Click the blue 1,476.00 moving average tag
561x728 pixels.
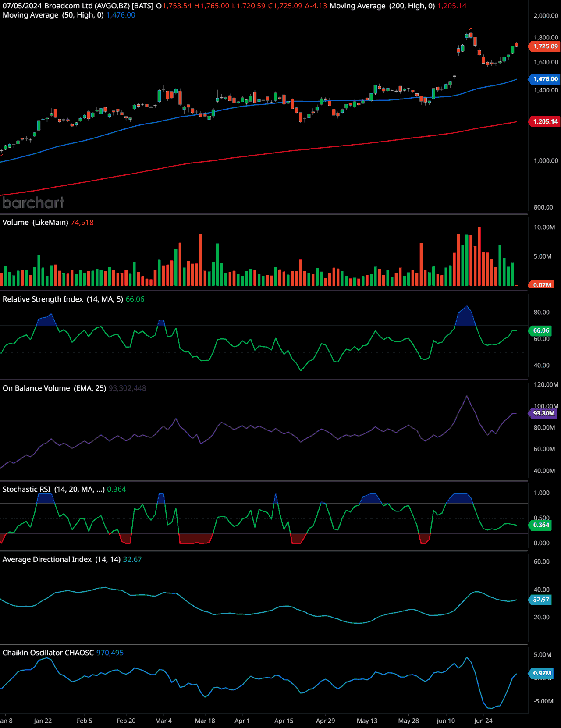point(545,79)
